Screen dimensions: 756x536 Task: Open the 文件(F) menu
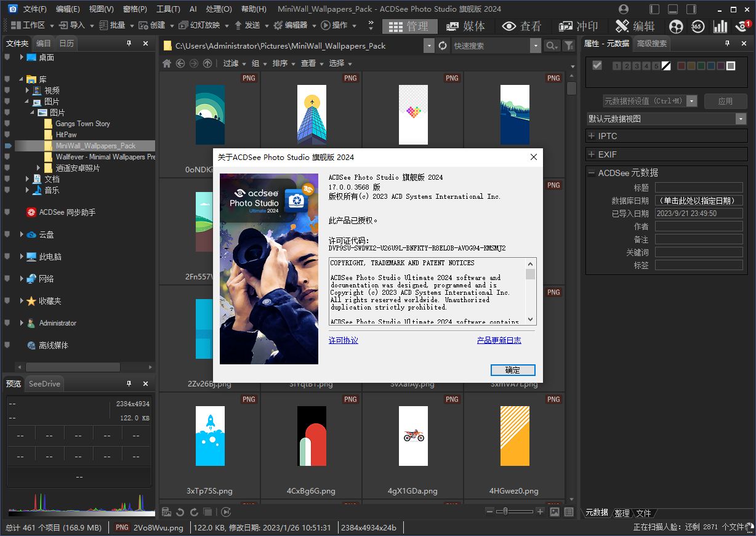34,9
